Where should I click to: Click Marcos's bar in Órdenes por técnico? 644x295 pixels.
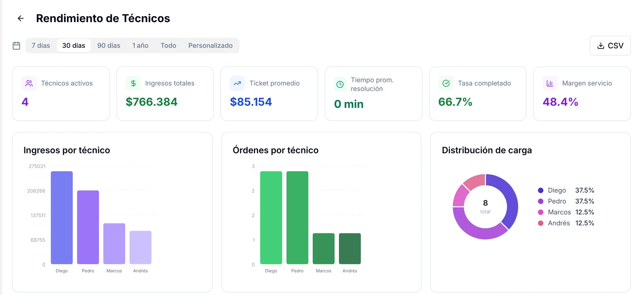[x=324, y=249]
